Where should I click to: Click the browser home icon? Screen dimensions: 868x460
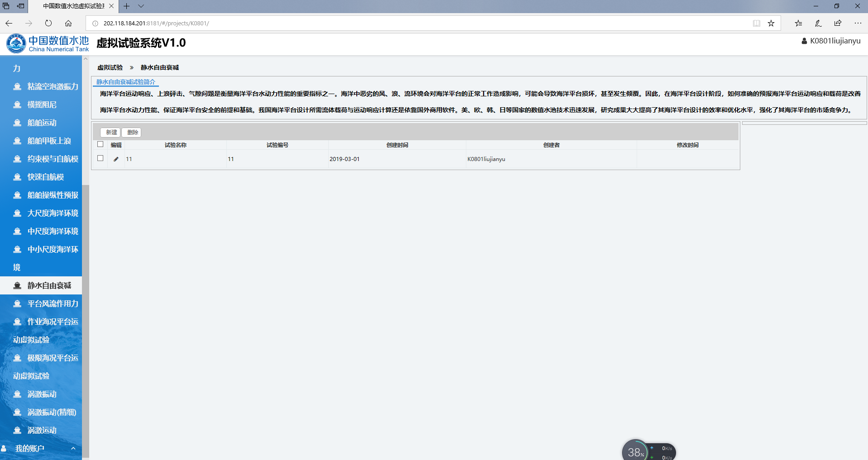(68, 23)
